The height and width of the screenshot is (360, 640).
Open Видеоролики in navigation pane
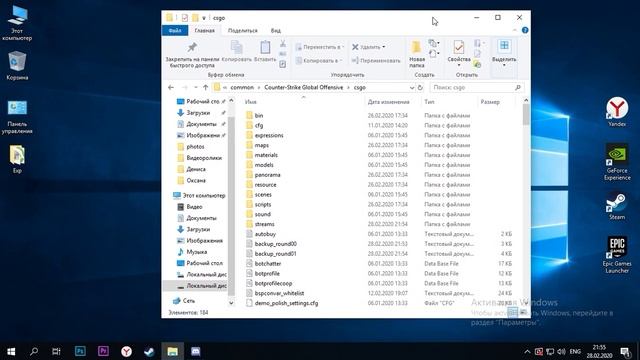tap(204, 158)
